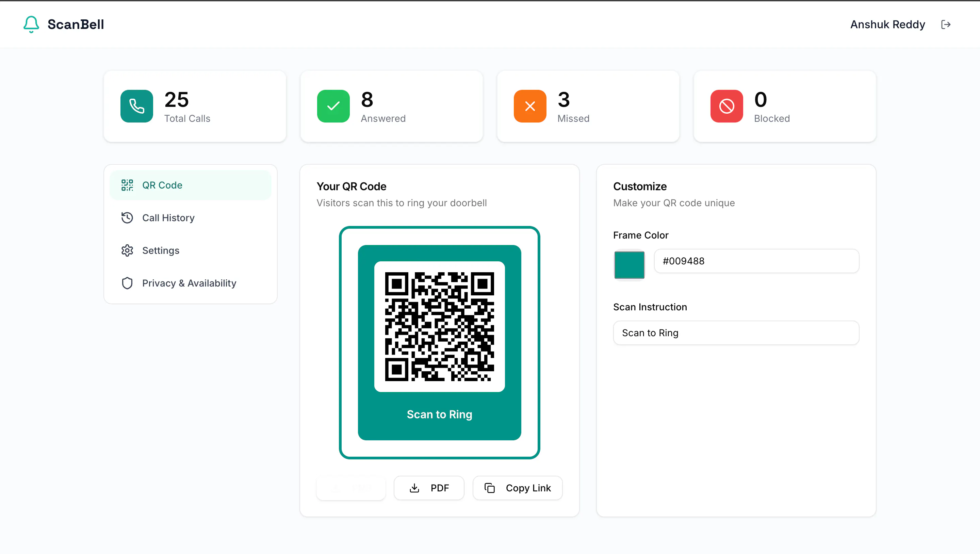Click the Scan Instruction text field
980x554 pixels.
736,333
